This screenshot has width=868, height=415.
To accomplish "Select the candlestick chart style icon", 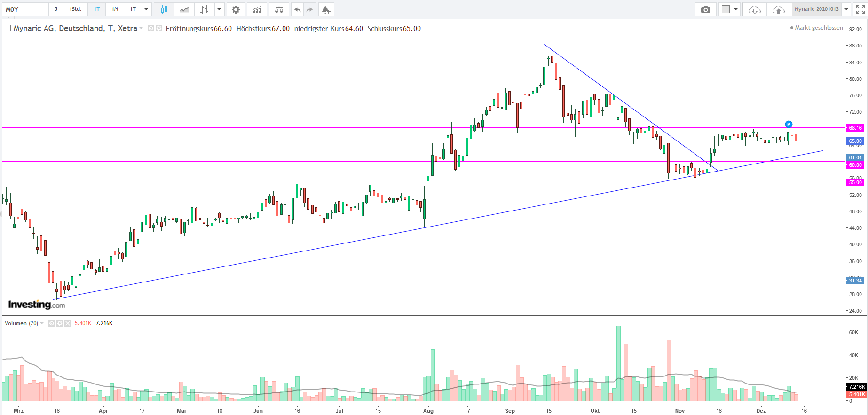I will tap(164, 9).
